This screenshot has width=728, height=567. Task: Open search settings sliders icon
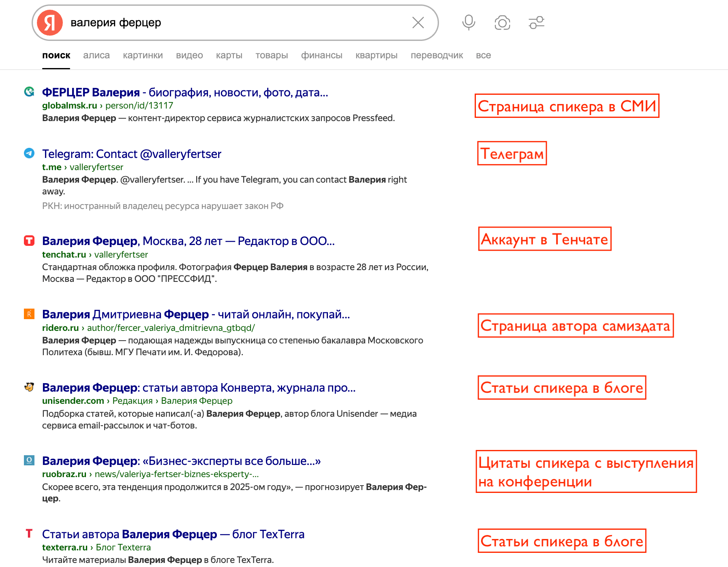[x=536, y=23]
